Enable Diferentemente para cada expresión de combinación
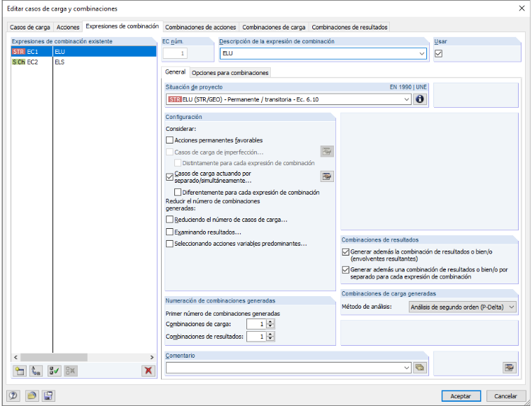 [x=178, y=192]
